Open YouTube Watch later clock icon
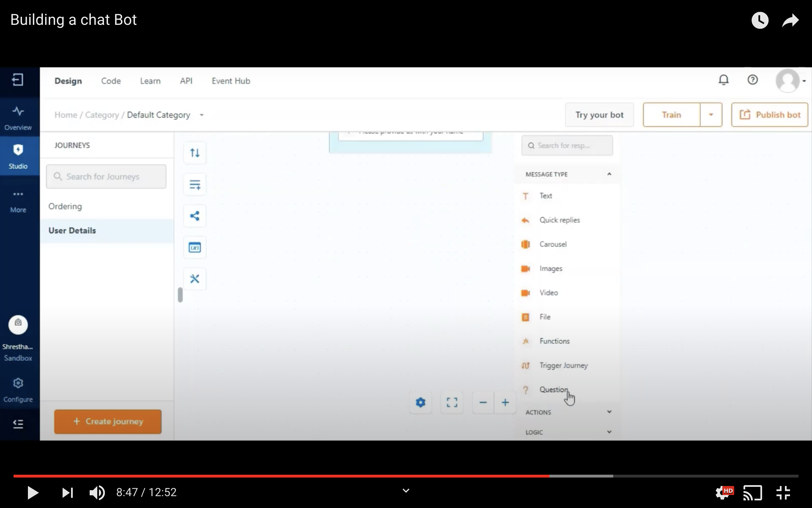This screenshot has width=812, height=508. tap(760, 20)
